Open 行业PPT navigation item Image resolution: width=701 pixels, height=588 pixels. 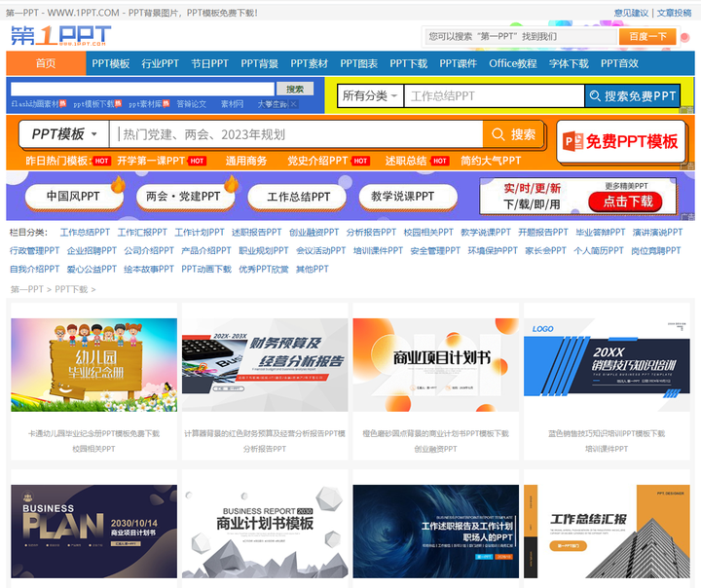click(160, 63)
